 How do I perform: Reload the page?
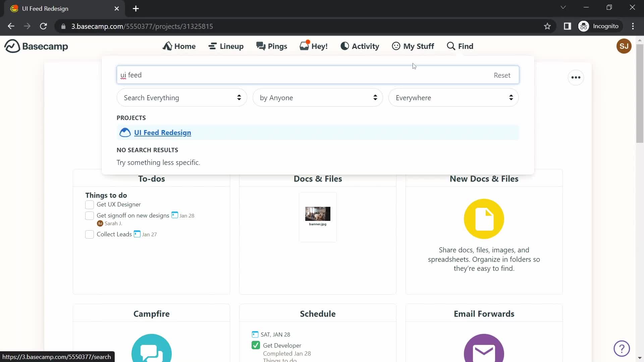pyautogui.click(x=43, y=26)
